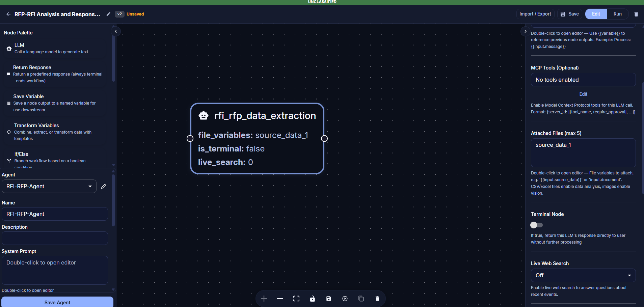Click the Live Web Search heading
The height and width of the screenshot is (307, 644).
tap(550, 263)
